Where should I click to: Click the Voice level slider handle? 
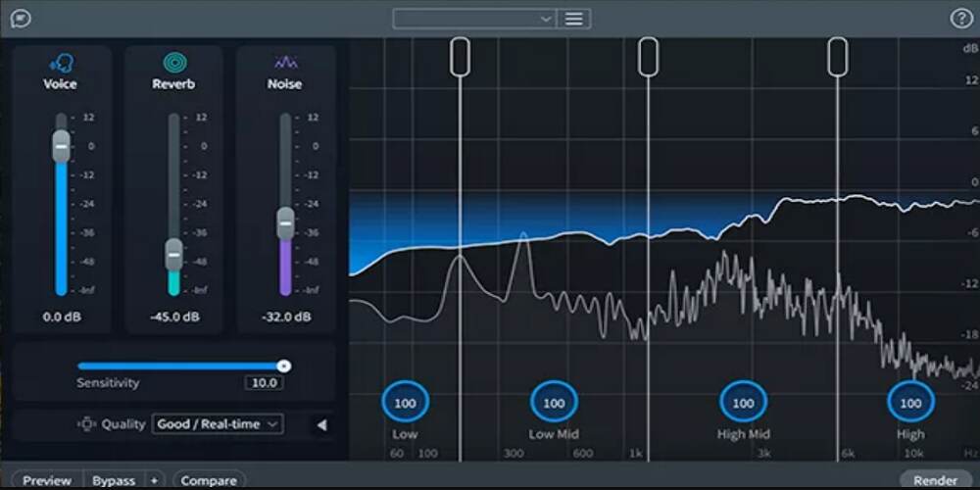(61, 146)
